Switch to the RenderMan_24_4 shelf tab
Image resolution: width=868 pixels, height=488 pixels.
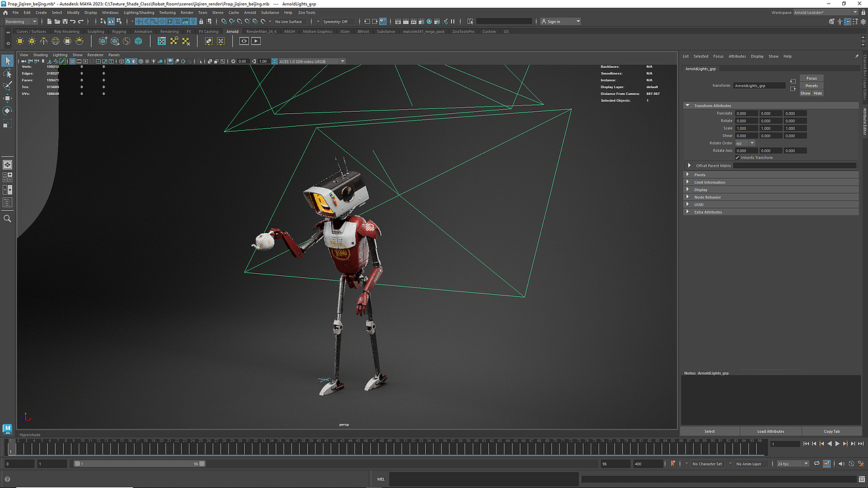tap(262, 31)
